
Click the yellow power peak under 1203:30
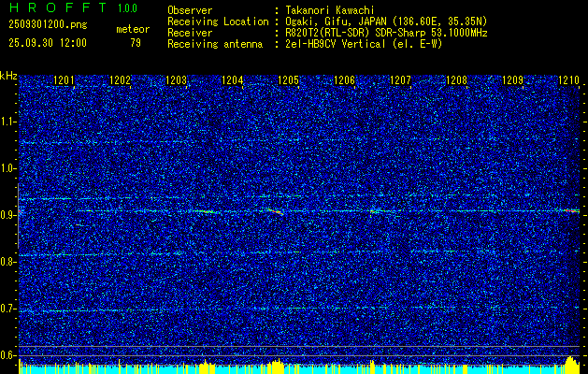tap(207, 367)
